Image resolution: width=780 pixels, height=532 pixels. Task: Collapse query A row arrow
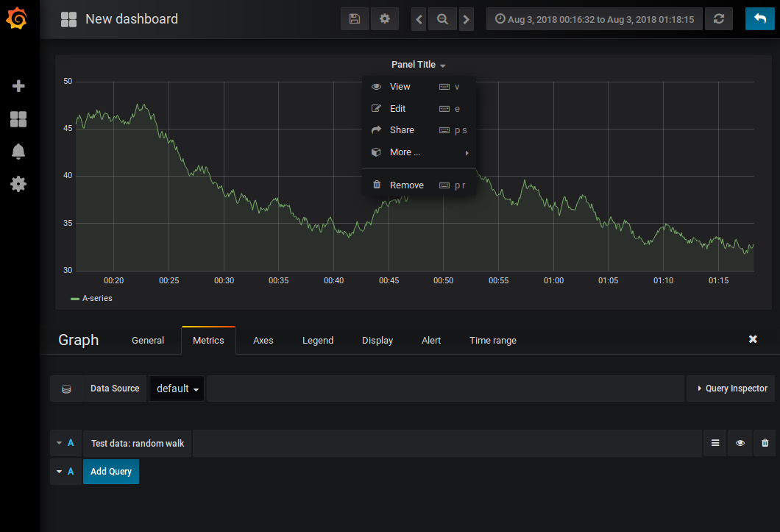(59, 443)
